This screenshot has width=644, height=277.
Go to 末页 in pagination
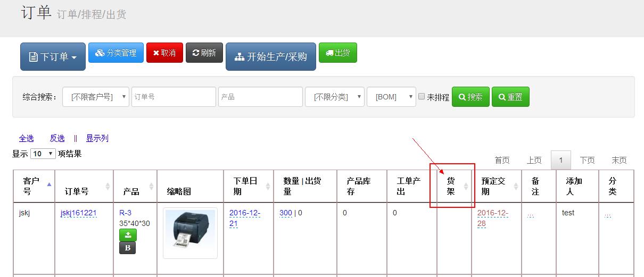pos(619,160)
